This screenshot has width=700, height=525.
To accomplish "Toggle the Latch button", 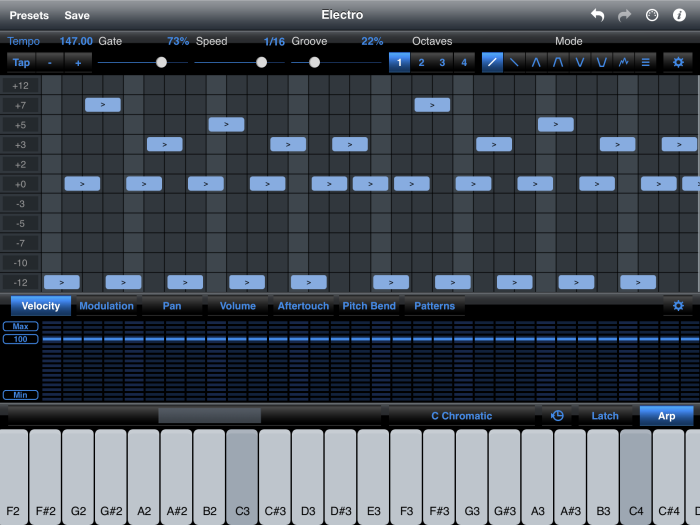I will [605, 416].
